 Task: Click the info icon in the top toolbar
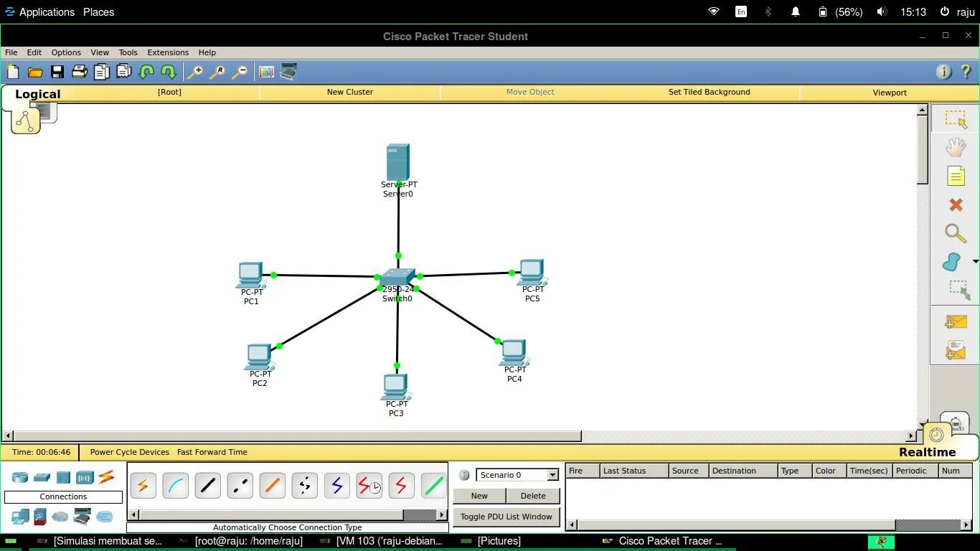coord(943,72)
